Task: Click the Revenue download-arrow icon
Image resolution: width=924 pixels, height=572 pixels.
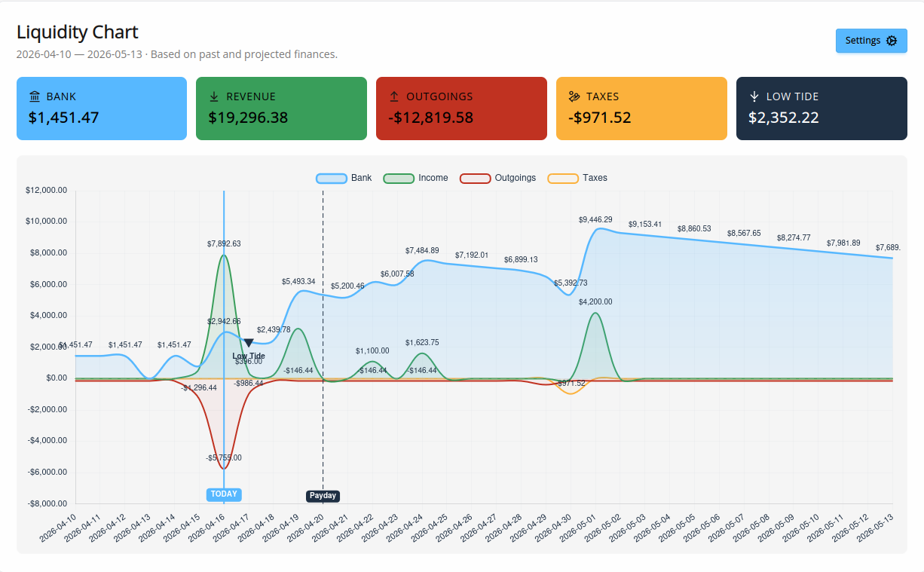Action: [x=214, y=96]
